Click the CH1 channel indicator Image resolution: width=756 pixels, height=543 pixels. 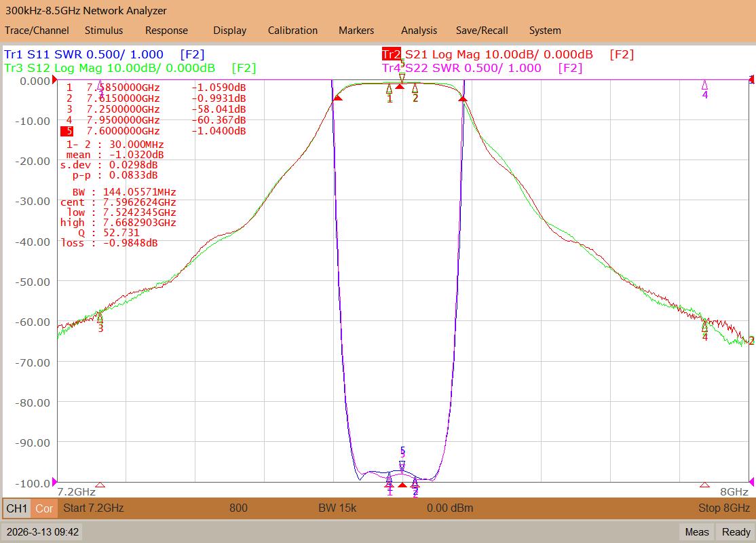coord(17,508)
